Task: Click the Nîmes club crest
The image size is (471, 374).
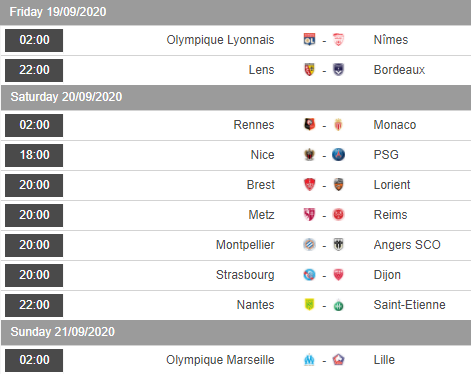Action: pyautogui.click(x=338, y=40)
